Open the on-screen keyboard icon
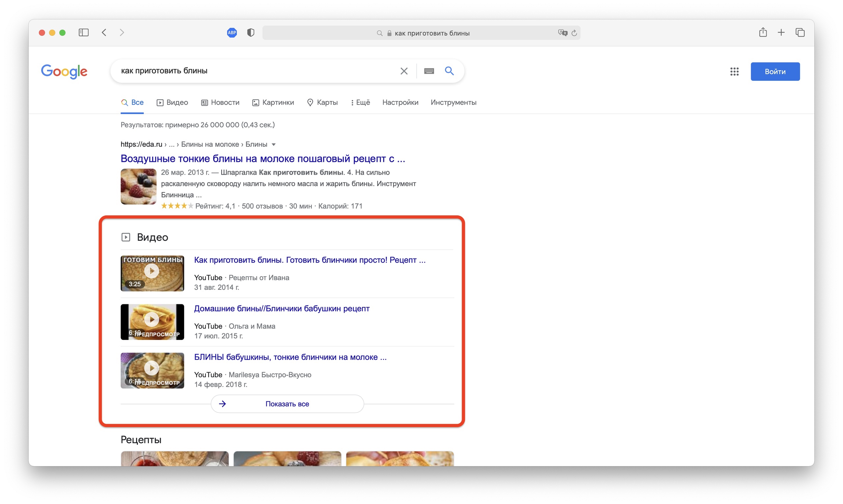The height and width of the screenshot is (504, 843). click(429, 71)
